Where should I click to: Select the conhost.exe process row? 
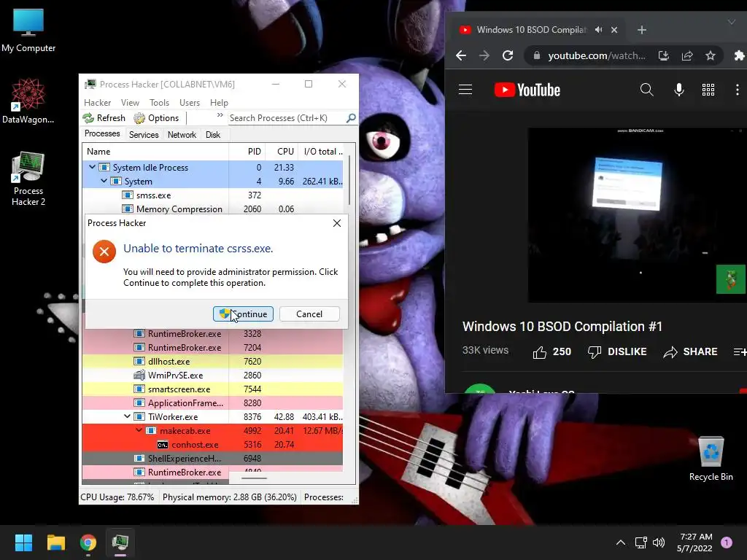(x=212, y=444)
